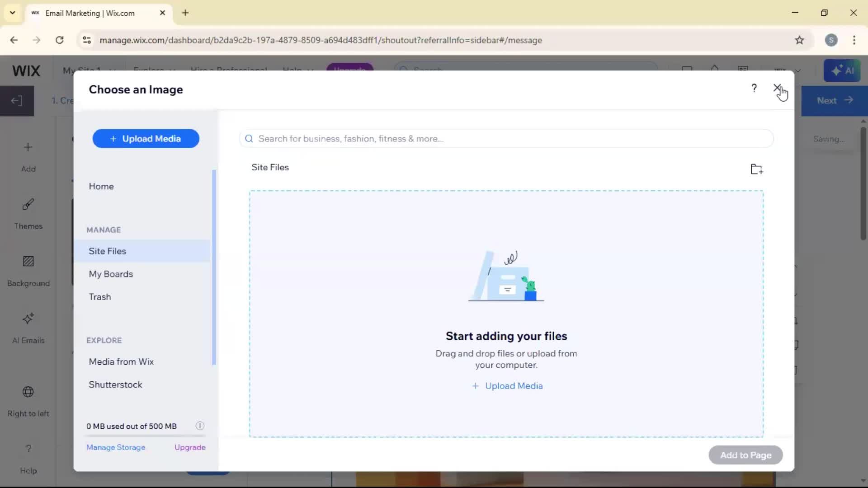View site information icon in address bar

coord(87,40)
